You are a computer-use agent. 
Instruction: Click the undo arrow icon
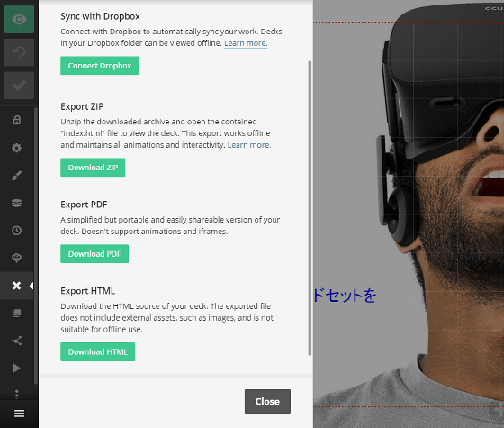[x=19, y=52]
